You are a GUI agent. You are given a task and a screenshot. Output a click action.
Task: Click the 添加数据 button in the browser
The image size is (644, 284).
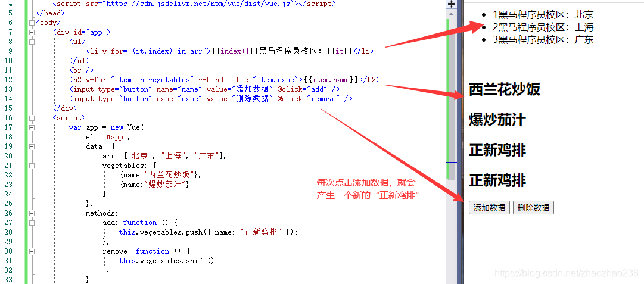(489, 208)
